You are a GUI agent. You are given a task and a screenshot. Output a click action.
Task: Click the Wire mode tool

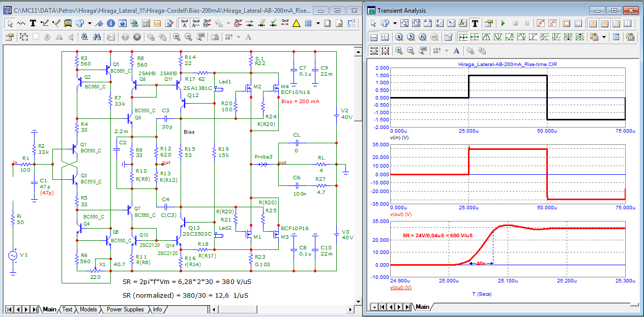[x=44, y=23]
